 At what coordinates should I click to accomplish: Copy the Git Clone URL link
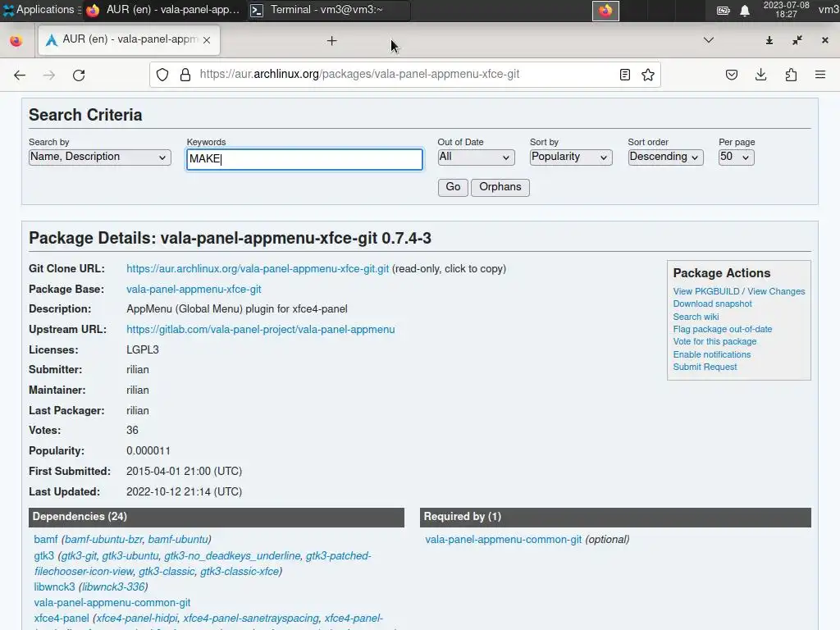point(258,269)
